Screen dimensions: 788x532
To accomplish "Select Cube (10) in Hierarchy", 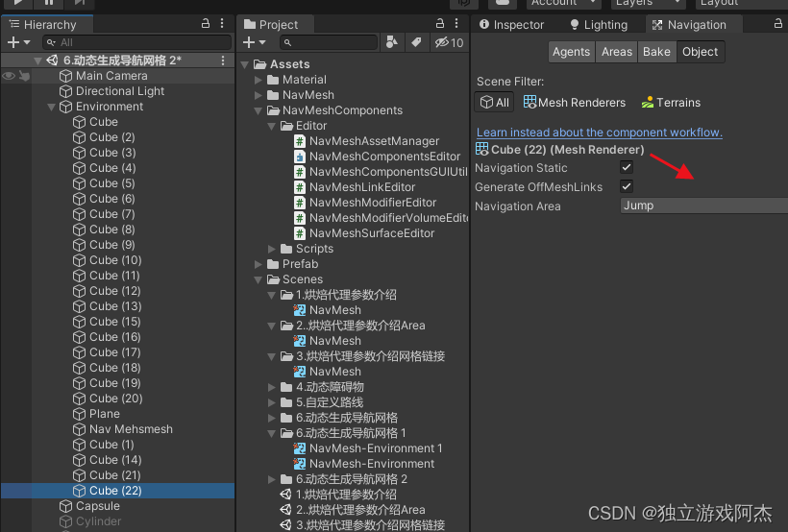I will coord(117,260).
